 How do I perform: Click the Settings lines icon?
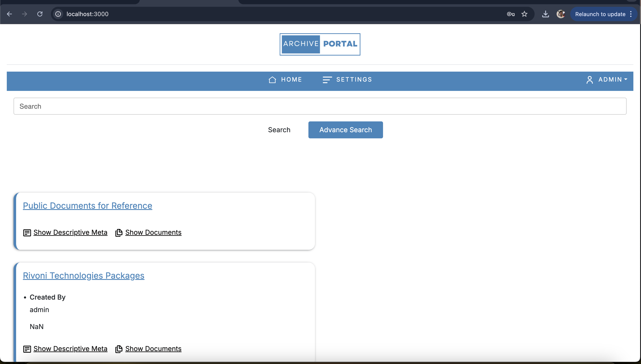[x=327, y=80]
